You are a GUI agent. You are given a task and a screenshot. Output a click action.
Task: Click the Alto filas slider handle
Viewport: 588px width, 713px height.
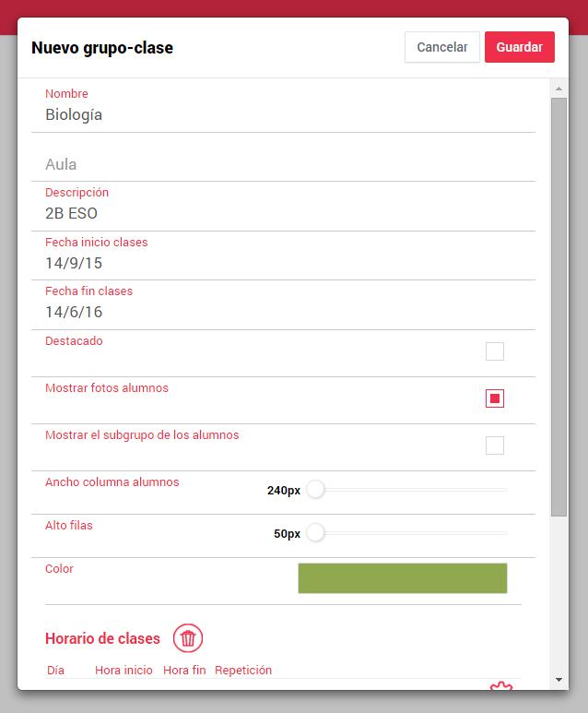pyautogui.click(x=315, y=532)
